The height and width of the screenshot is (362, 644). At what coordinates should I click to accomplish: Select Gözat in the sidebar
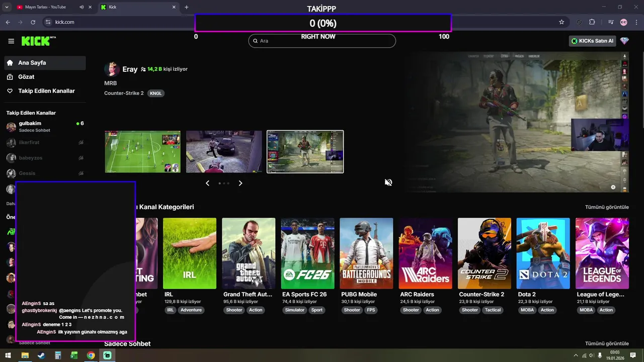45,77
